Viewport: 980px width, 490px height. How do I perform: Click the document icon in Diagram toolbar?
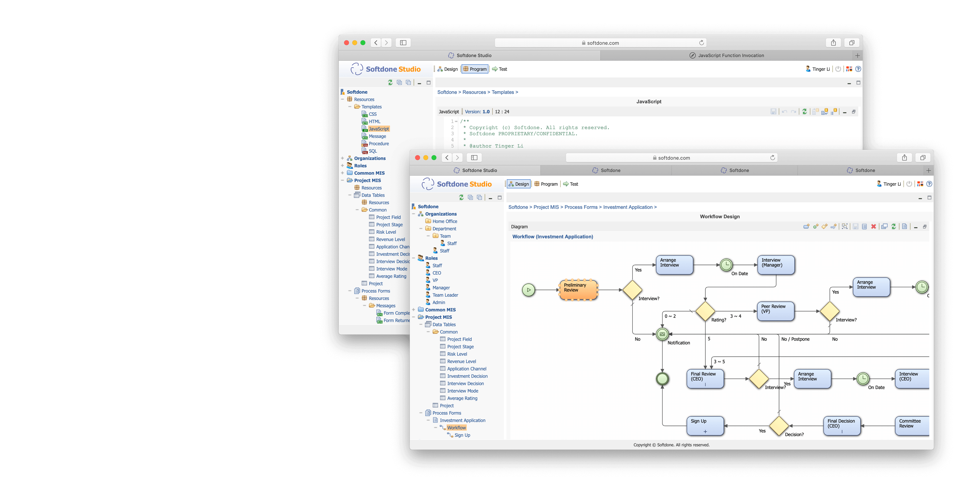click(x=905, y=227)
